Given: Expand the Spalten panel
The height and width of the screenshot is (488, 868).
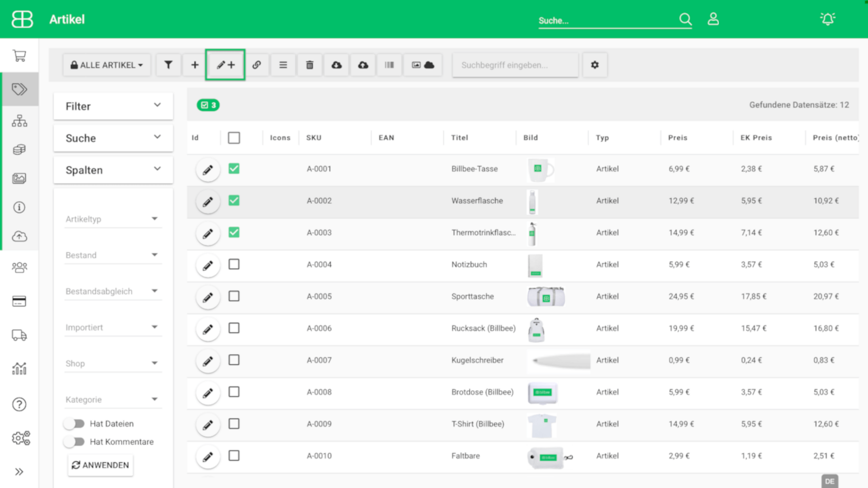Looking at the screenshot, I should pyautogui.click(x=113, y=170).
